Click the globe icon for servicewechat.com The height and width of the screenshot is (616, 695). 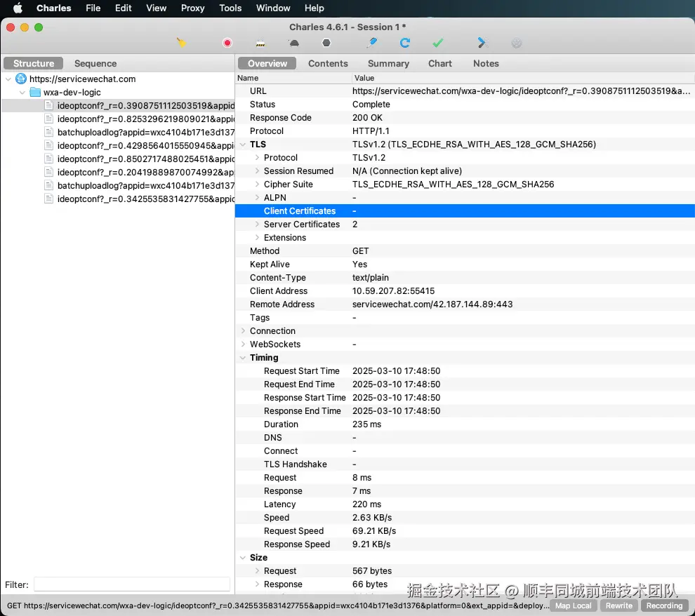coord(21,79)
